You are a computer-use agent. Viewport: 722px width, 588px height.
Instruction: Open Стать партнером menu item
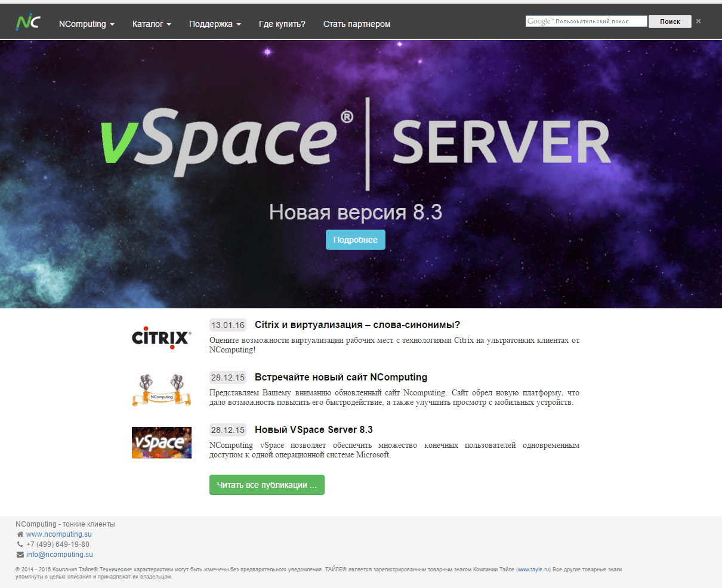[357, 24]
